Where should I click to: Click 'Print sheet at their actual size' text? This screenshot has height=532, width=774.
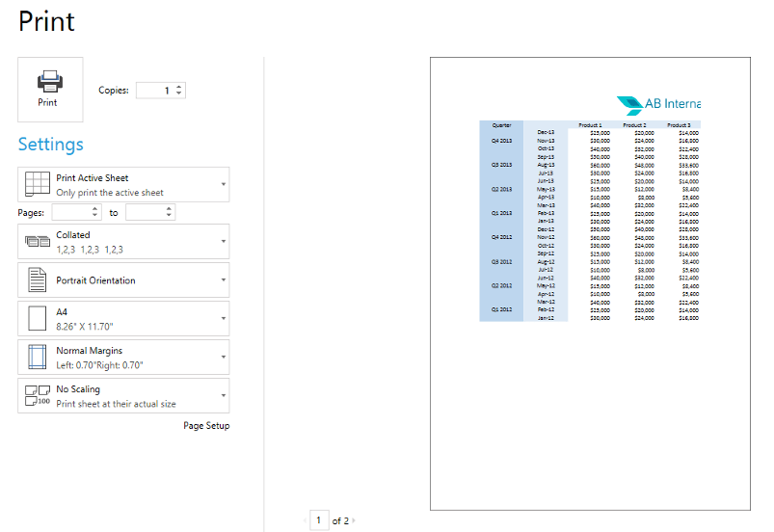tap(116, 404)
